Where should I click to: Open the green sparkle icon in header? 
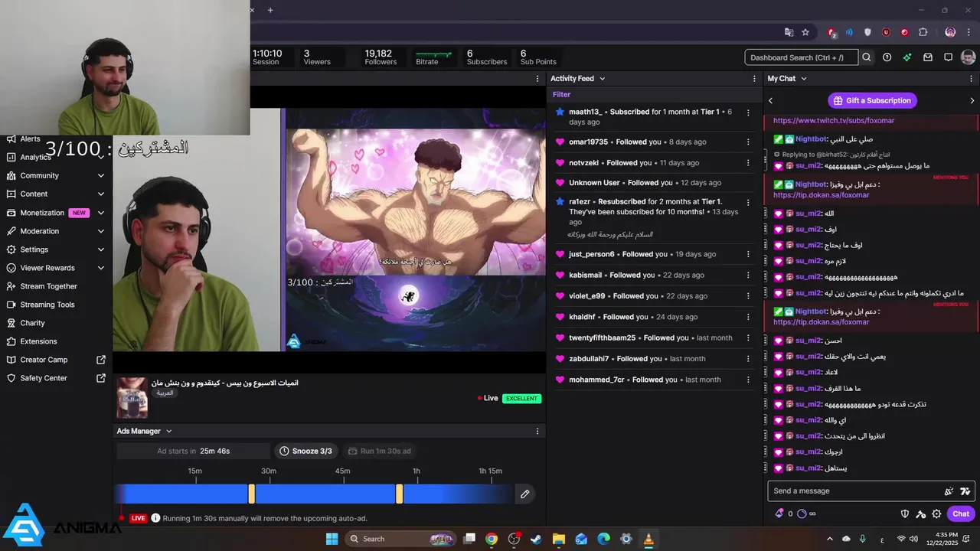pos(908,57)
